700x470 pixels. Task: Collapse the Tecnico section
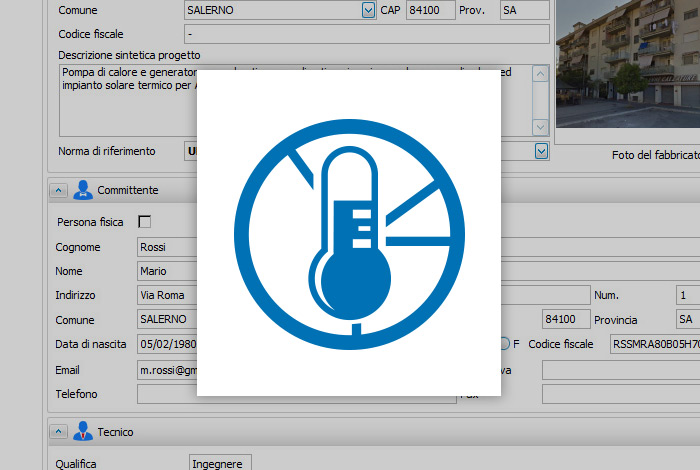point(58,432)
